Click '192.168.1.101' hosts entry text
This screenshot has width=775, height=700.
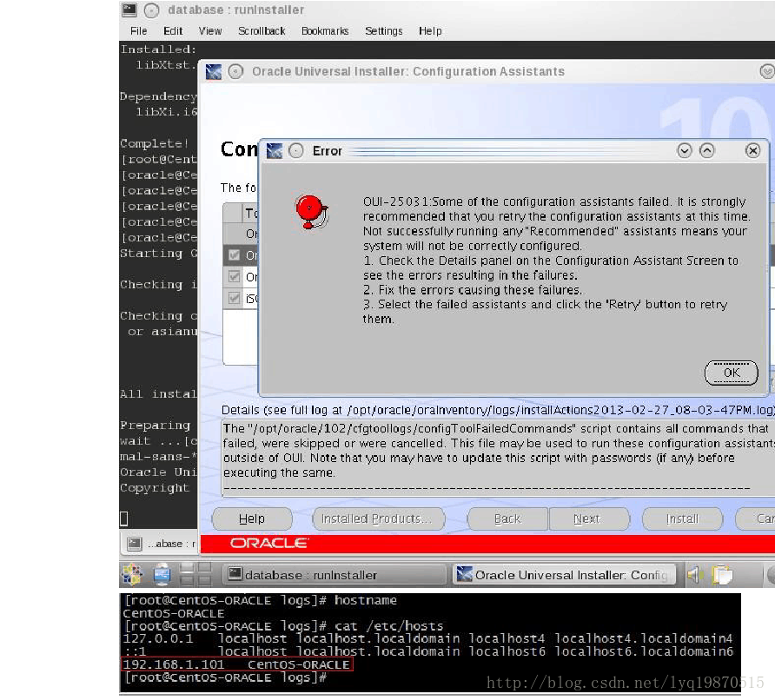click(174, 664)
